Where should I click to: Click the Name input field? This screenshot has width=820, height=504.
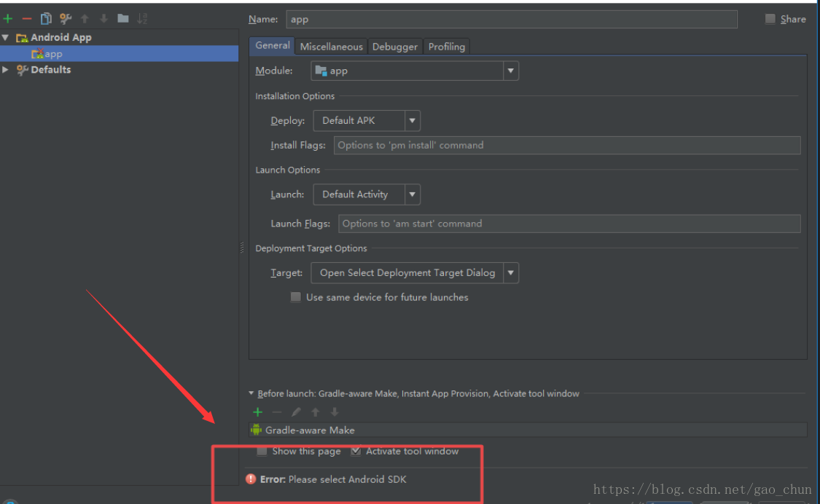512,20
